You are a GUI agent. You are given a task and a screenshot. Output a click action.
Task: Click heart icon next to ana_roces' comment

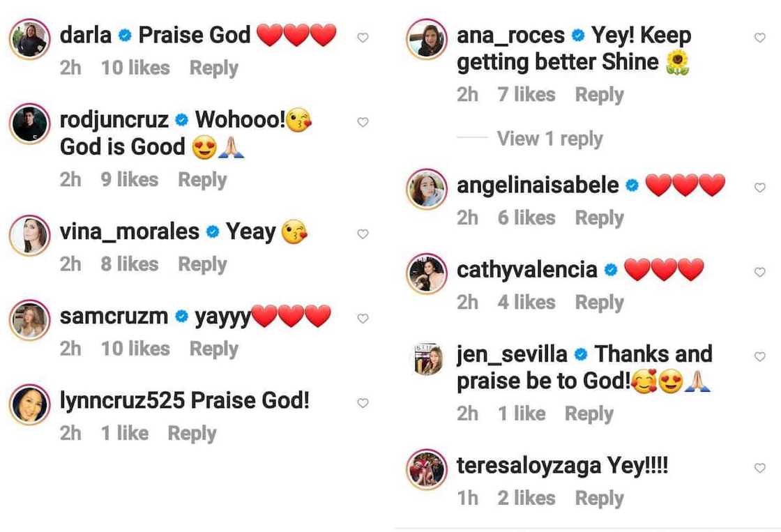pos(760,38)
